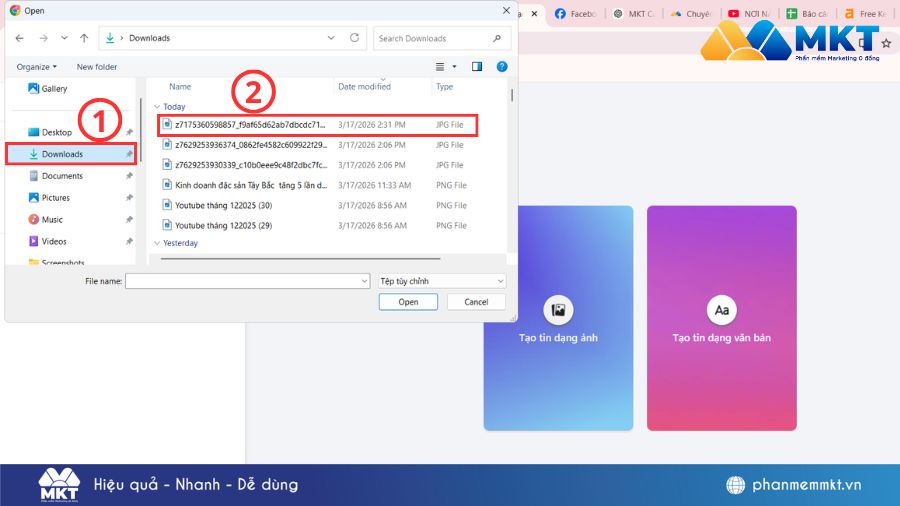Sort files by Date modified column

pos(364,87)
